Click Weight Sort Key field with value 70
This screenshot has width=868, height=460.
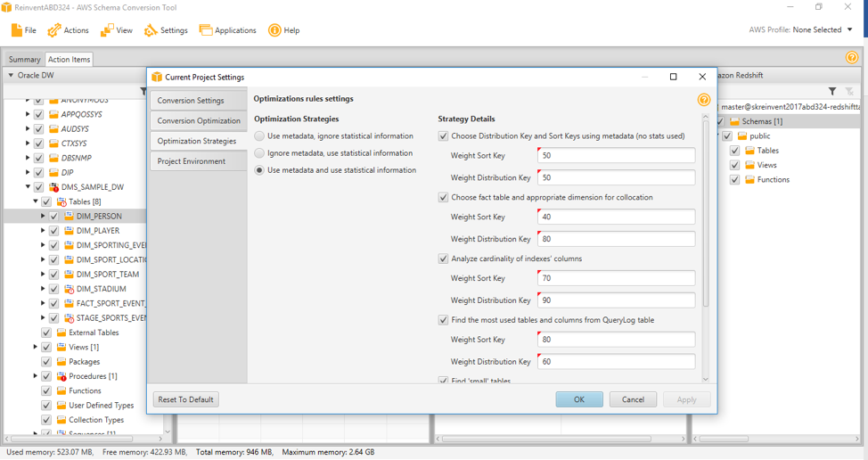[x=616, y=278]
